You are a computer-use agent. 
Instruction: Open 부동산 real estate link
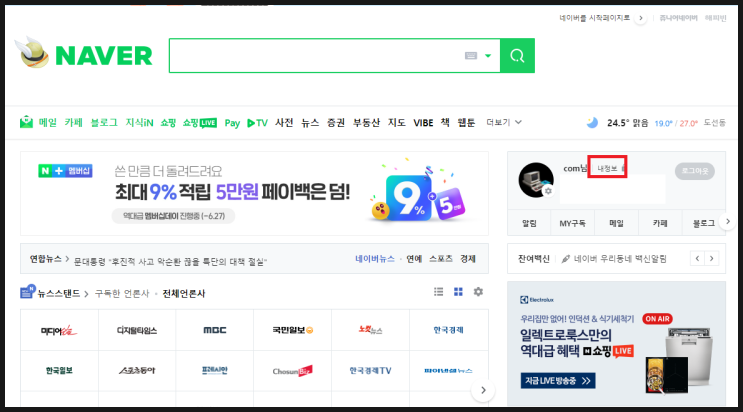click(x=366, y=123)
